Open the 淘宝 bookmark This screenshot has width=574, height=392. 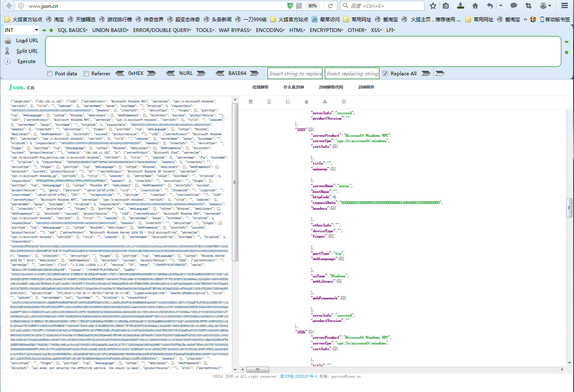[55, 19]
